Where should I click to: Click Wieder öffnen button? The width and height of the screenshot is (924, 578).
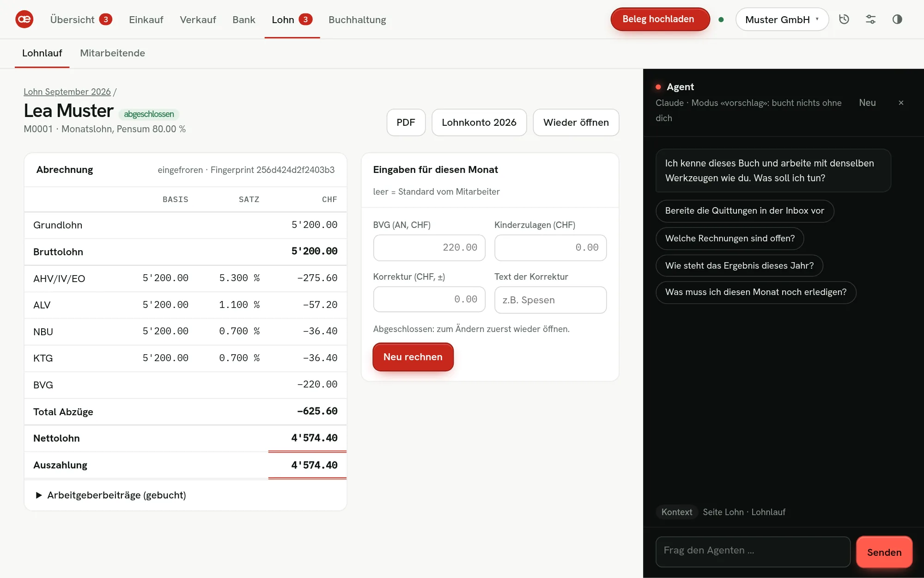pos(576,123)
